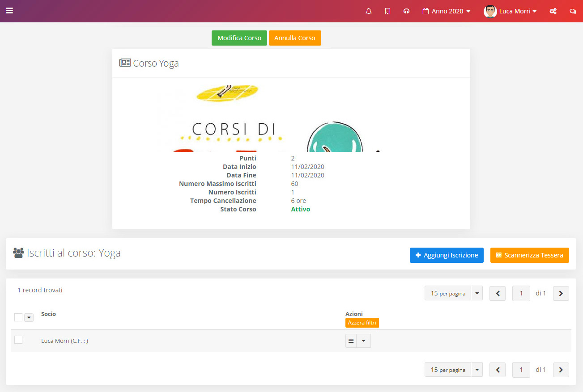
Task: Go to next page using top arrow
Action: tap(561, 293)
